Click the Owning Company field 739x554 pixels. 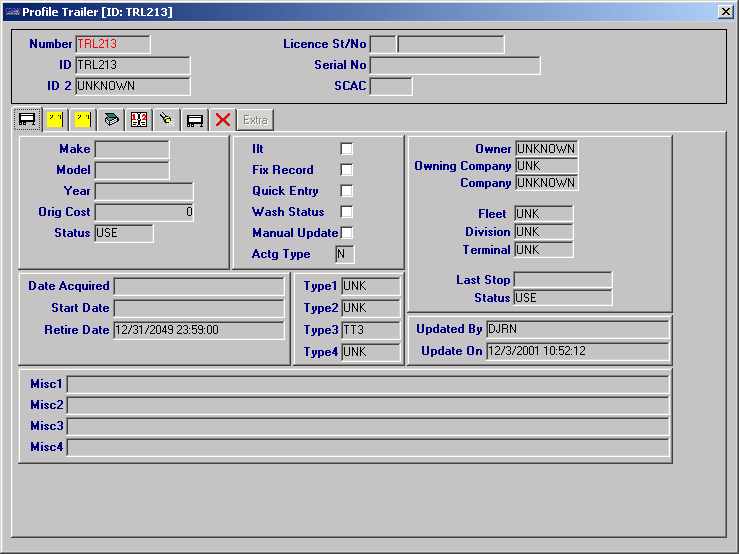pyautogui.click(x=547, y=166)
